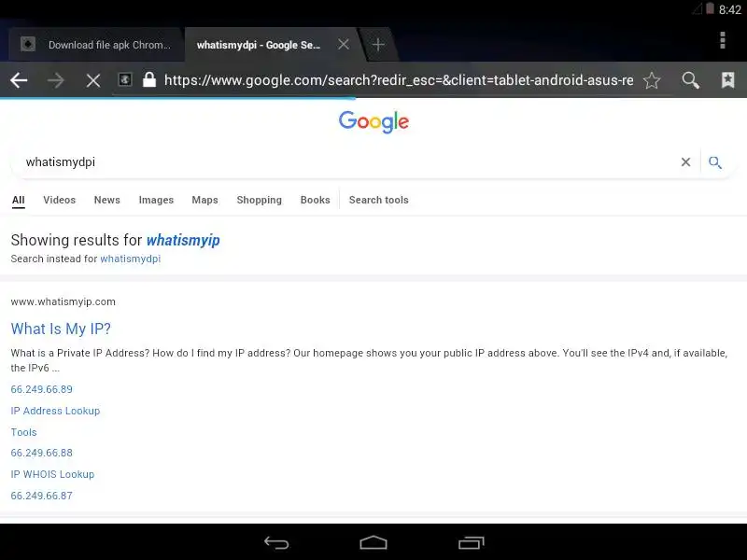
Task: Tap Android recent apps button
Action: tap(472, 543)
